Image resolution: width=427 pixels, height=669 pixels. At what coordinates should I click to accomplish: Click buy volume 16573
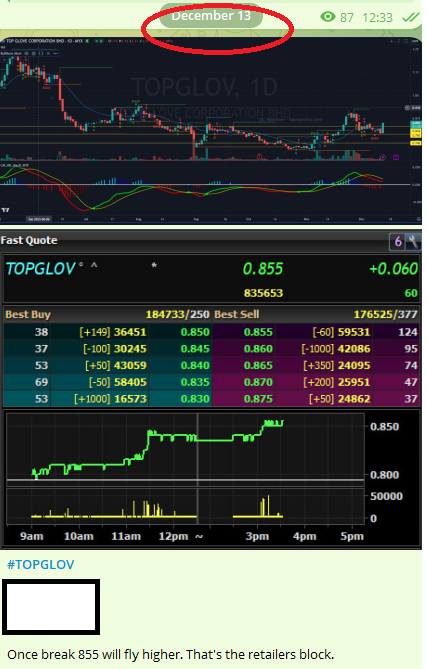point(130,398)
